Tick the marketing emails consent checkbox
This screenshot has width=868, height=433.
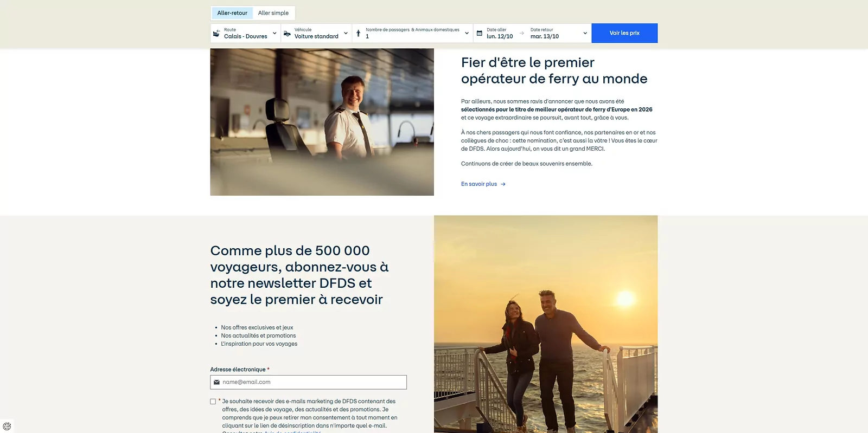[x=213, y=402]
